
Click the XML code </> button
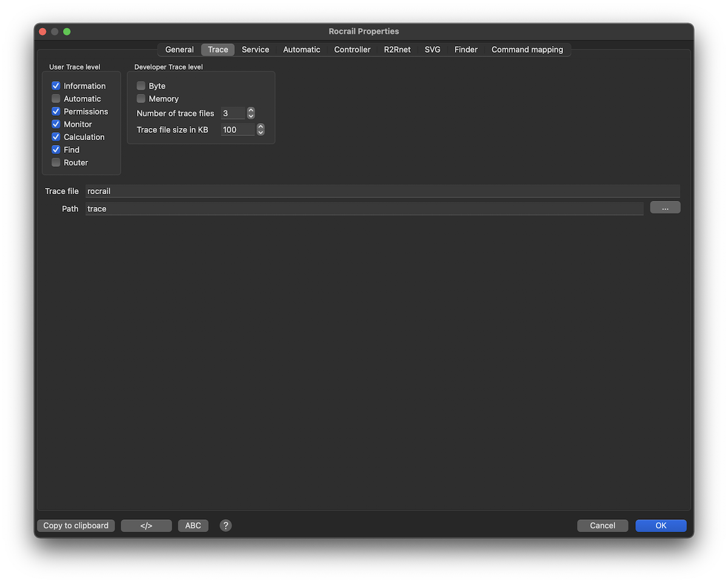point(146,525)
